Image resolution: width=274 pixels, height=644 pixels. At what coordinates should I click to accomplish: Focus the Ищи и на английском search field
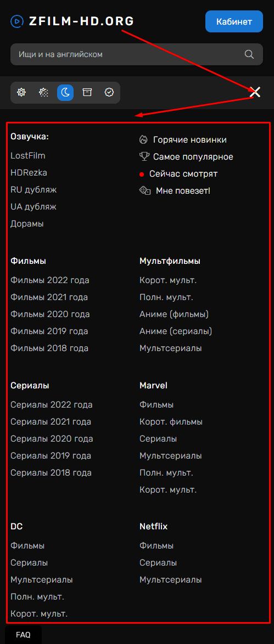pos(137,54)
